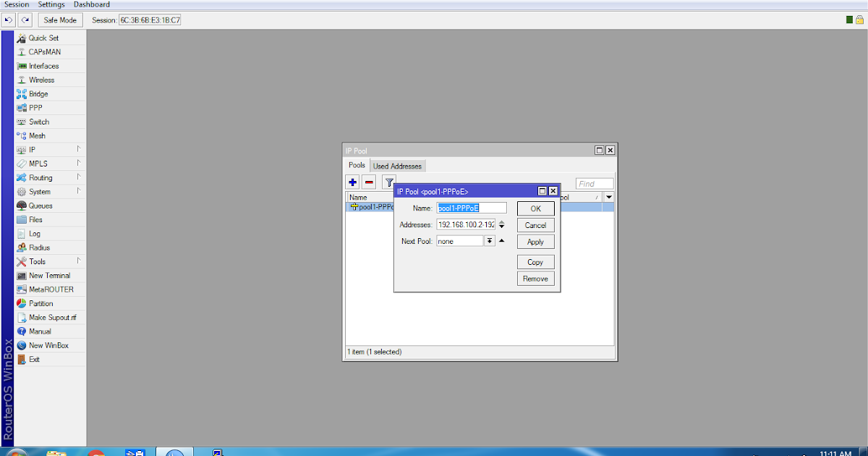868x456 pixels.
Task: Open the Wireless section
Action: point(41,80)
